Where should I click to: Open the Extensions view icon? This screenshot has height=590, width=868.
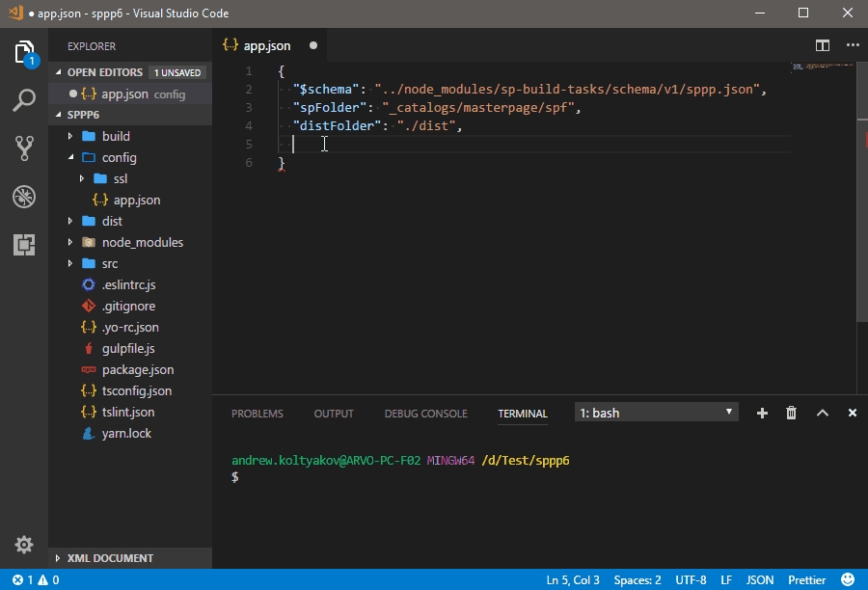pyautogui.click(x=24, y=245)
